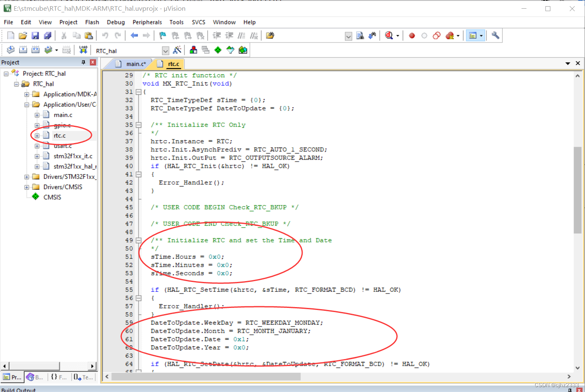Paste from clipboard toolbar icon

coord(89,36)
